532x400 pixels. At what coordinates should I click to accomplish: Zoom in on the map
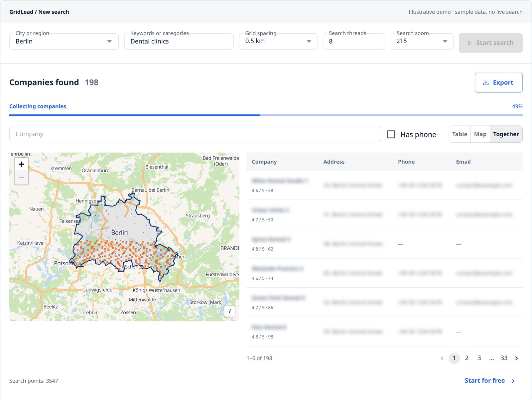[21, 164]
